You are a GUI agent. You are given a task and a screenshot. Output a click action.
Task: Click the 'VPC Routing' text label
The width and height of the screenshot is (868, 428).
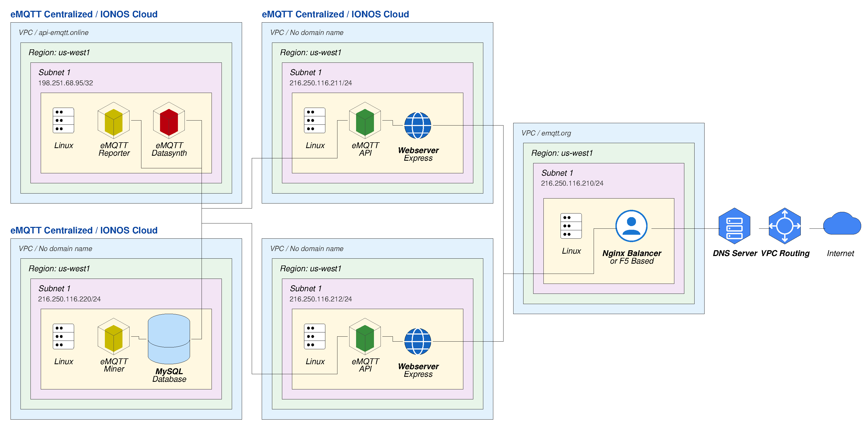(785, 253)
